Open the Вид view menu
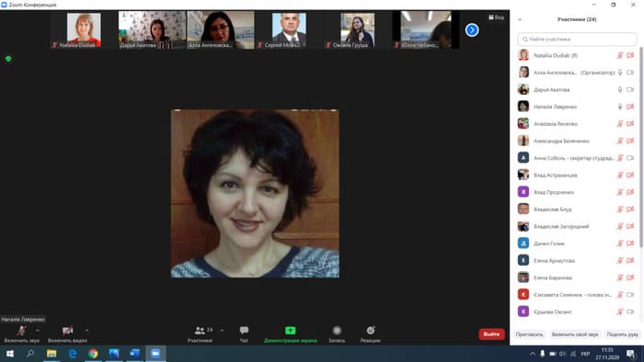This screenshot has width=644, height=362. click(496, 17)
